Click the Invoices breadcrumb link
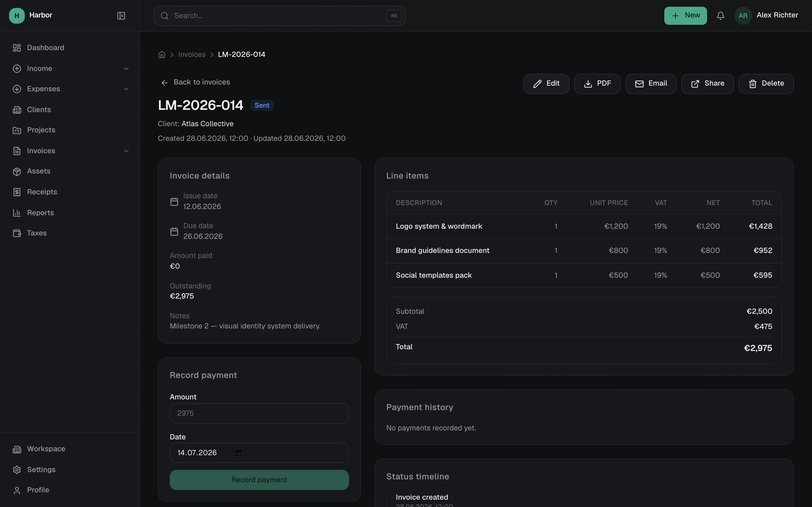Image resolution: width=812 pixels, height=507 pixels. coord(192,55)
